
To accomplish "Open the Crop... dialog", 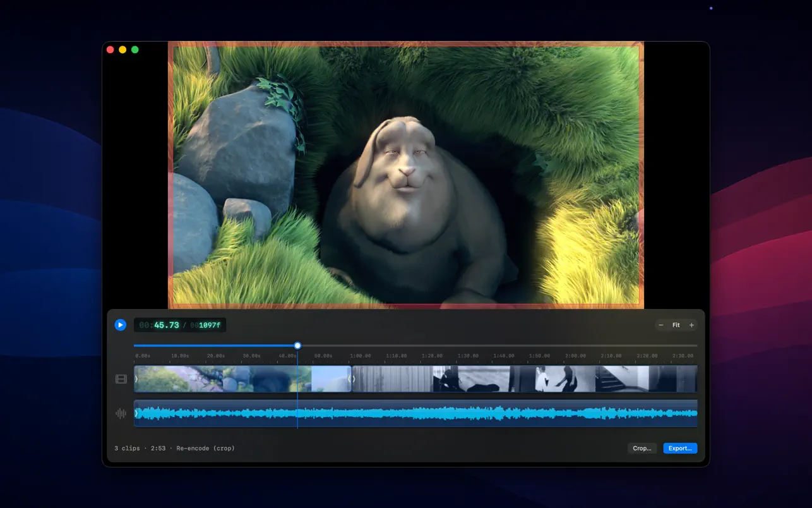I will [642, 448].
